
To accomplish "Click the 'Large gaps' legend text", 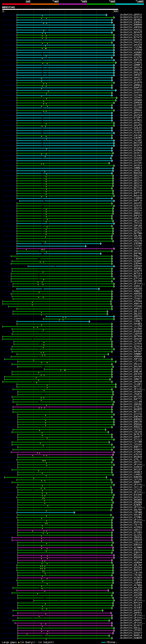I will pos(10,642).
